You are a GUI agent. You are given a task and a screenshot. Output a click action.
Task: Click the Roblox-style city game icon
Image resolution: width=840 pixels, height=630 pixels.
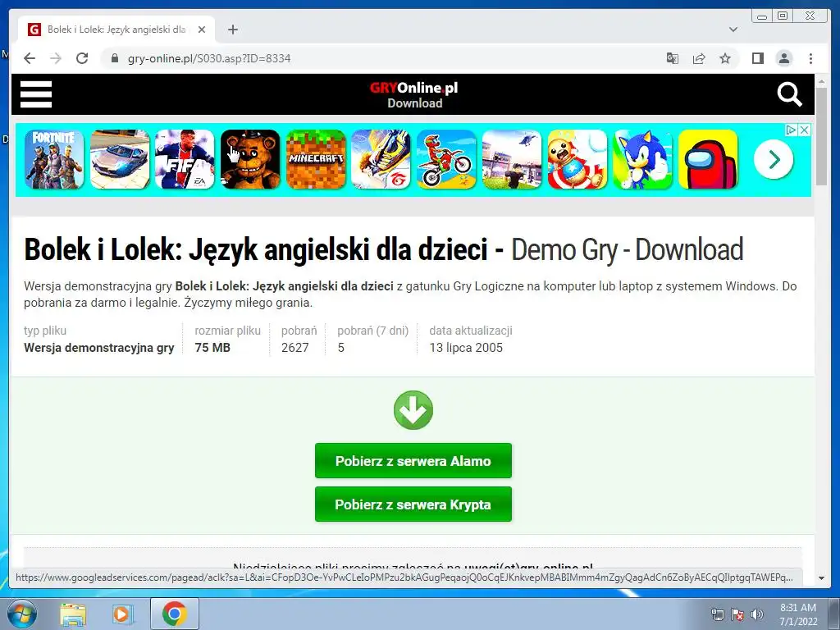(x=512, y=159)
